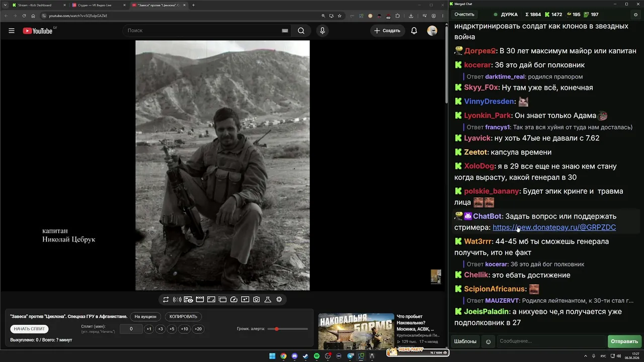Click the username JoeisPaladin in chat
This screenshot has width=644, height=362.
pos(487,312)
